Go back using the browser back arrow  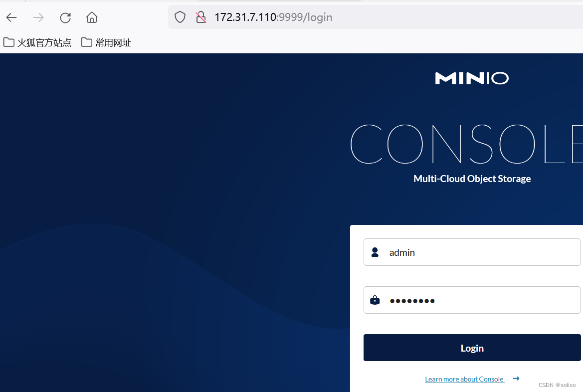11,17
